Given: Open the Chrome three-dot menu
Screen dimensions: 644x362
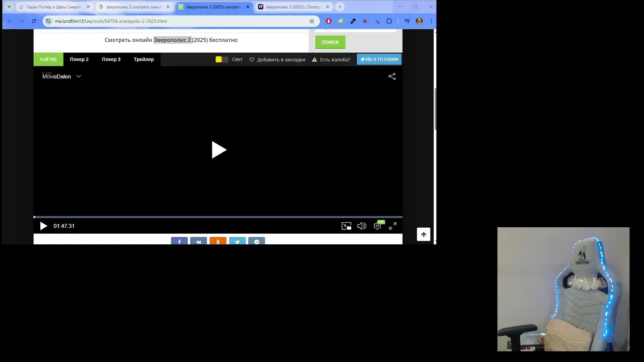Looking at the screenshot, I should [431, 21].
